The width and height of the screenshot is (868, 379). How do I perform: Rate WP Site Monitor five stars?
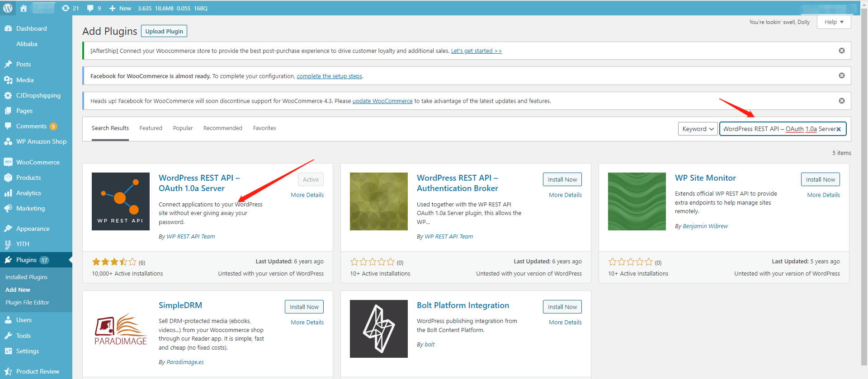(x=649, y=262)
